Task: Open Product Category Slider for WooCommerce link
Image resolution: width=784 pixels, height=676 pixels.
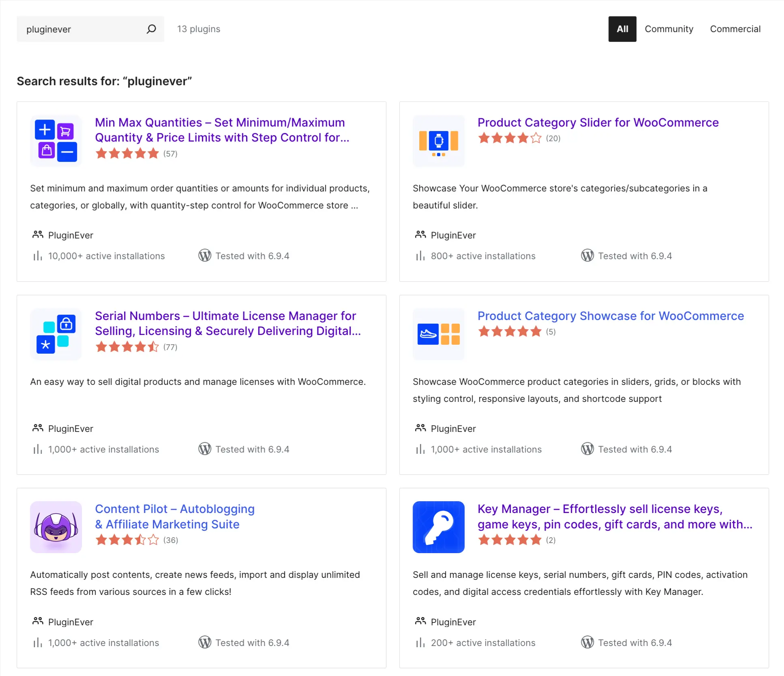Action: pos(598,122)
